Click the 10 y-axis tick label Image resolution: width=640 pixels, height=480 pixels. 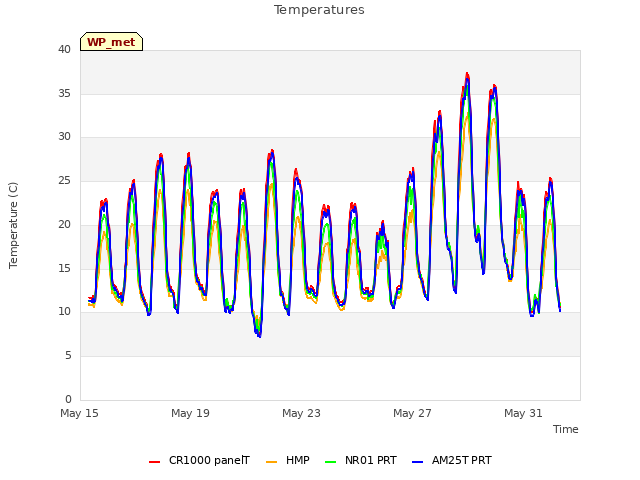(64, 312)
